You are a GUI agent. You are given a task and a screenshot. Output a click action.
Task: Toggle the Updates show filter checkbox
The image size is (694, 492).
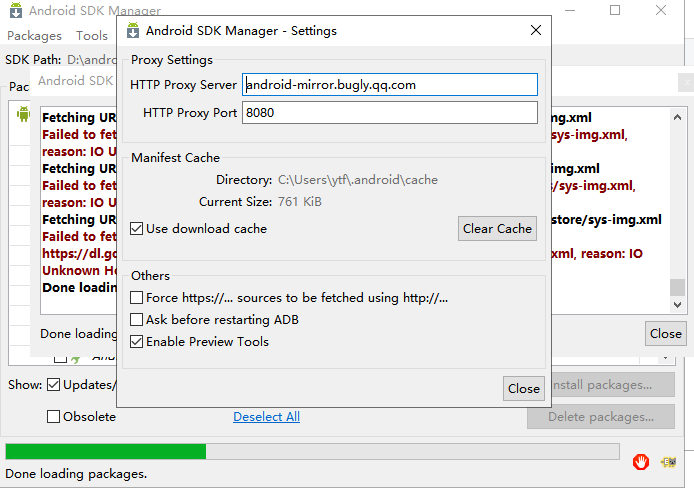(54, 384)
